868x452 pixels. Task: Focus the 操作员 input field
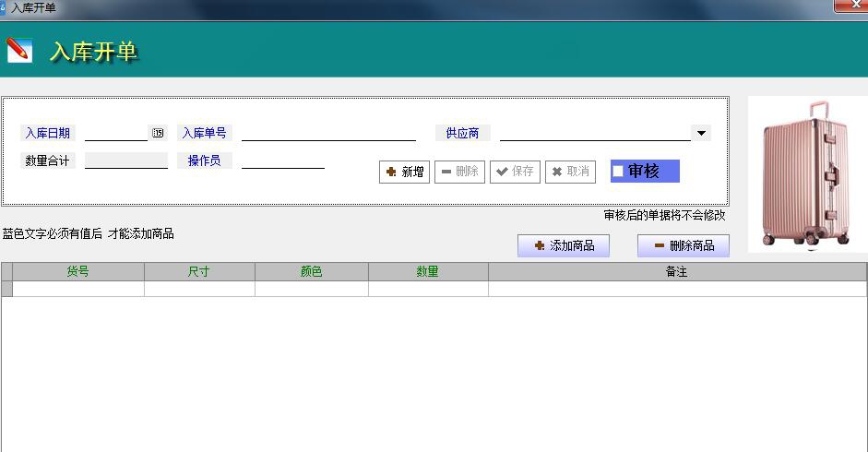tap(283, 161)
